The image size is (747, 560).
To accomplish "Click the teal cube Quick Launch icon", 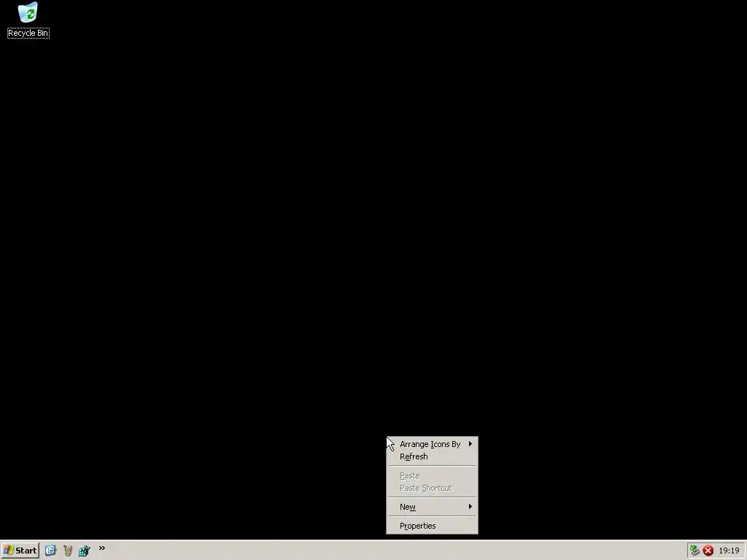I will (x=85, y=551).
